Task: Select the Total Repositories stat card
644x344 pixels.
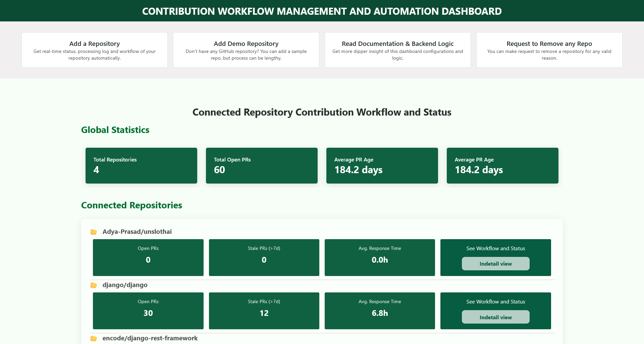Action: (141, 165)
